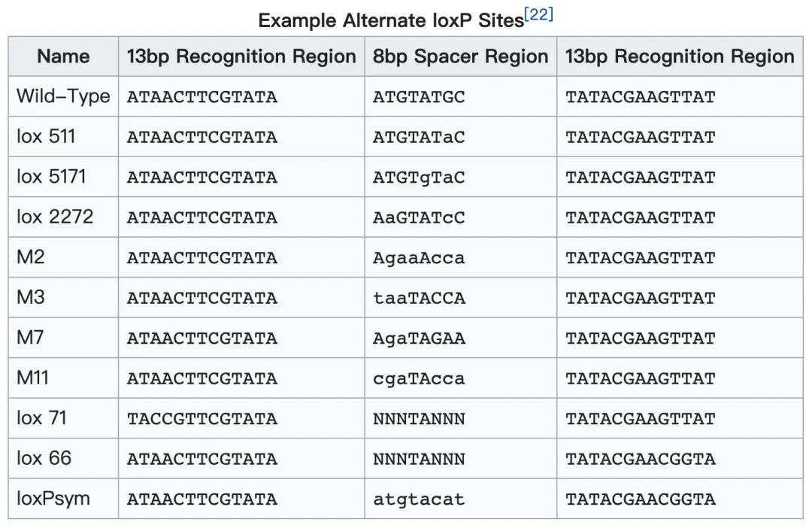The image size is (812, 528).
Task: Select the "Wild-Type" name cell
Action: (x=63, y=96)
